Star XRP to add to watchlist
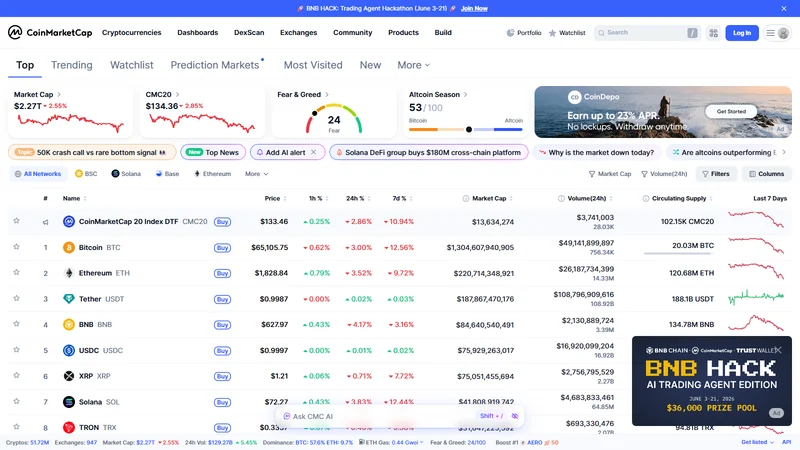This screenshot has width=800, height=450. point(16,376)
